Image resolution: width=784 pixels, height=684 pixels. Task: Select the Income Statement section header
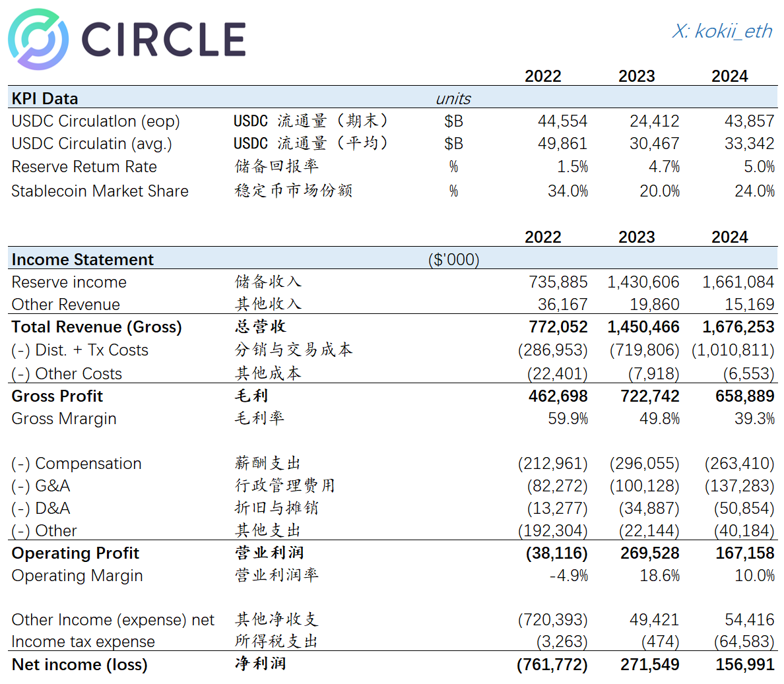click(x=82, y=259)
